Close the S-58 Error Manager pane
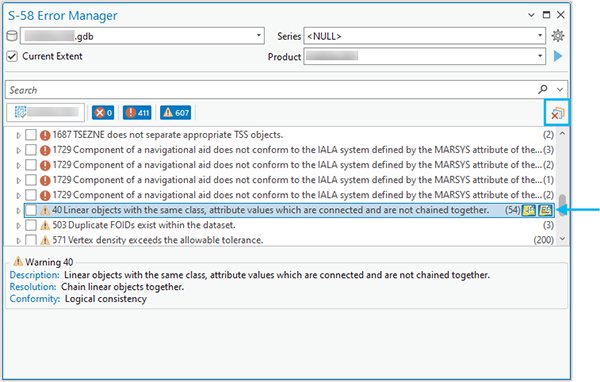The width and height of the screenshot is (600, 382). point(561,15)
